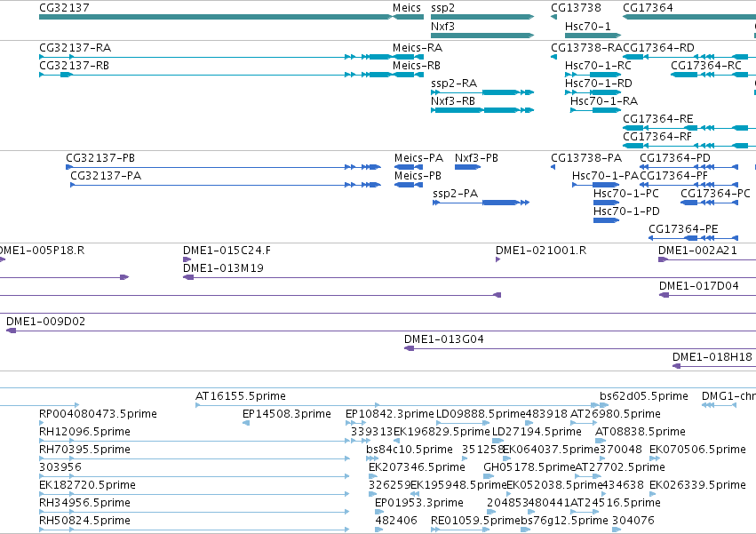Select the CG13738 gene label
756x534 pixels.
[x=576, y=8]
